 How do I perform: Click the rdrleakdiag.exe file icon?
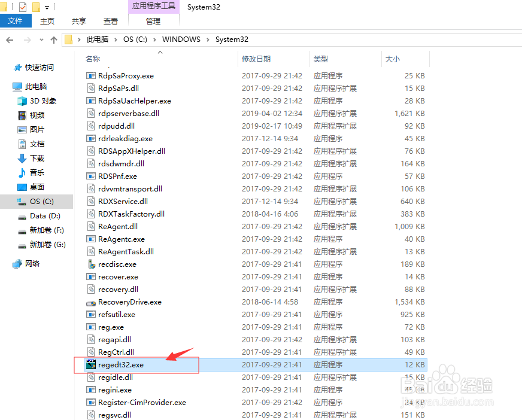(x=91, y=138)
